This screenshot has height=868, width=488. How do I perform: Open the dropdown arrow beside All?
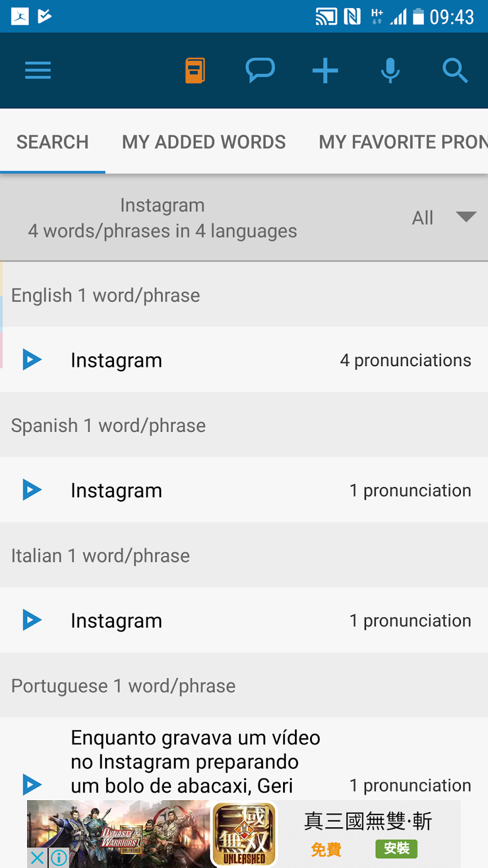(x=466, y=217)
